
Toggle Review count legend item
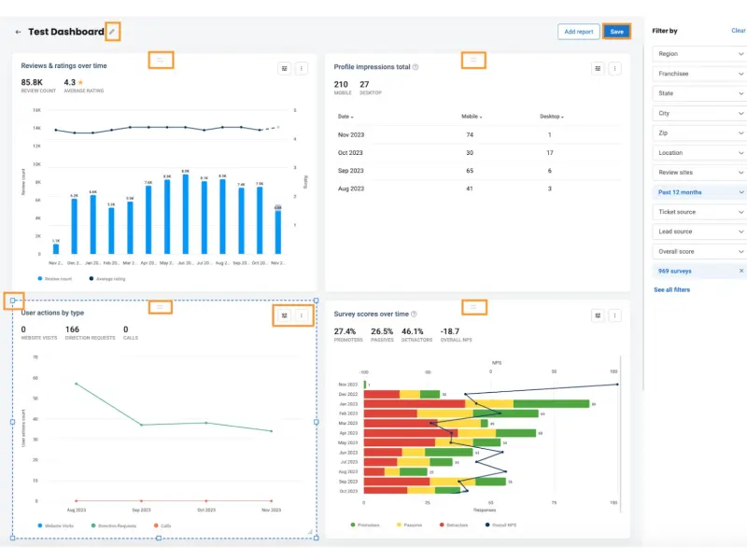coord(58,278)
